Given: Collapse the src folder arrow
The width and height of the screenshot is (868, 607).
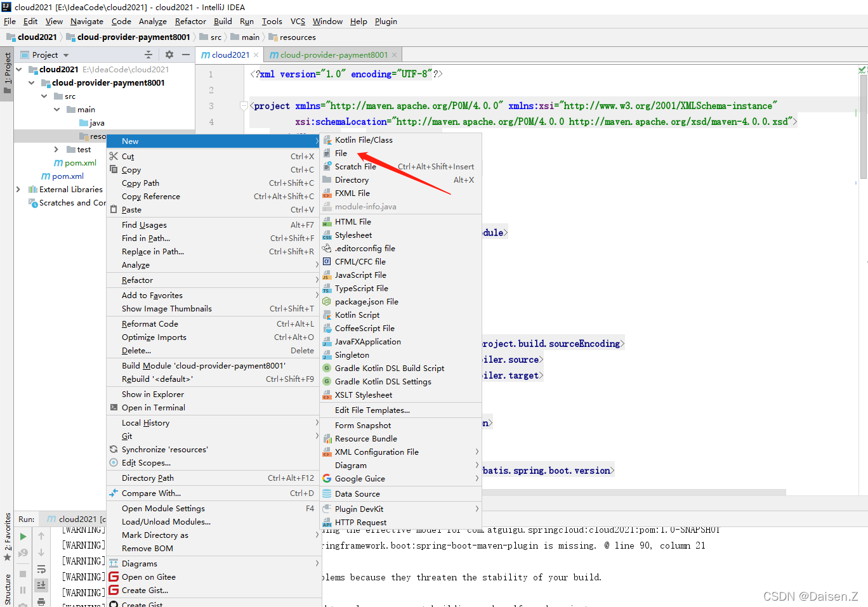Looking at the screenshot, I should [x=44, y=96].
